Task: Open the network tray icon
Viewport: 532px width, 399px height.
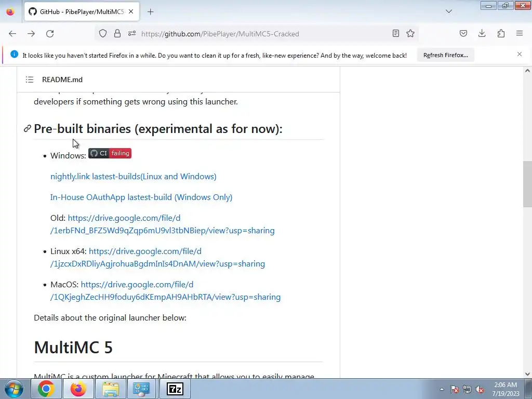Action: pos(467,389)
